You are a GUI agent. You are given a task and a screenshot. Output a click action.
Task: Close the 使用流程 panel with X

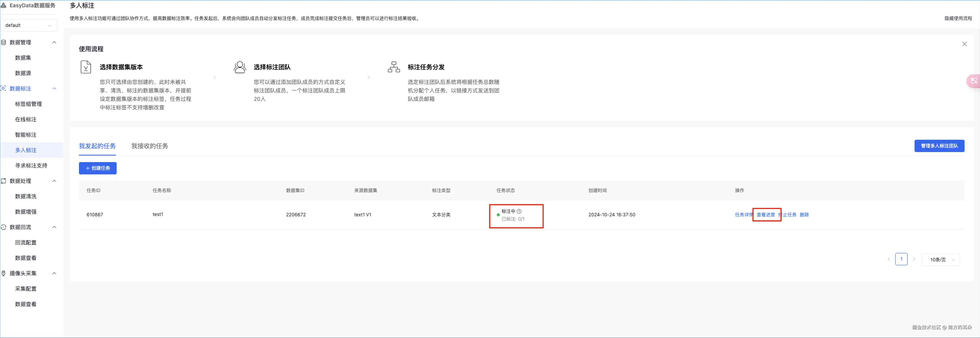964,44
